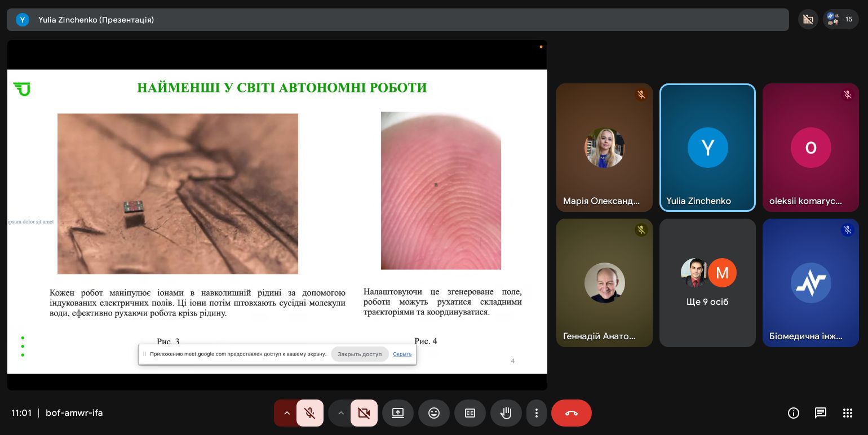The image size is (868, 435).
Task: Raise your hand in the meeting
Action: point(506,413)
